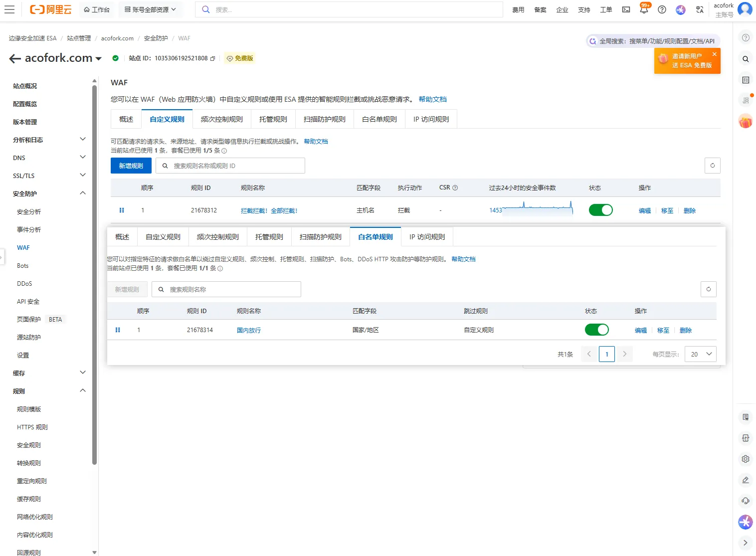The image size is (756, 556).
Task: Close the ESA invite promotion banner
Action: pos(715,54)
